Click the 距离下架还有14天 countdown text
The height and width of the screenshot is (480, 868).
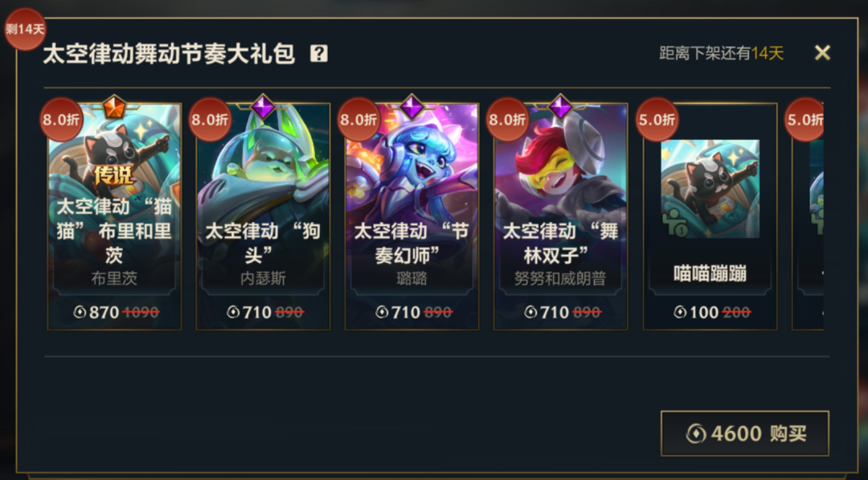pos(721,53)
